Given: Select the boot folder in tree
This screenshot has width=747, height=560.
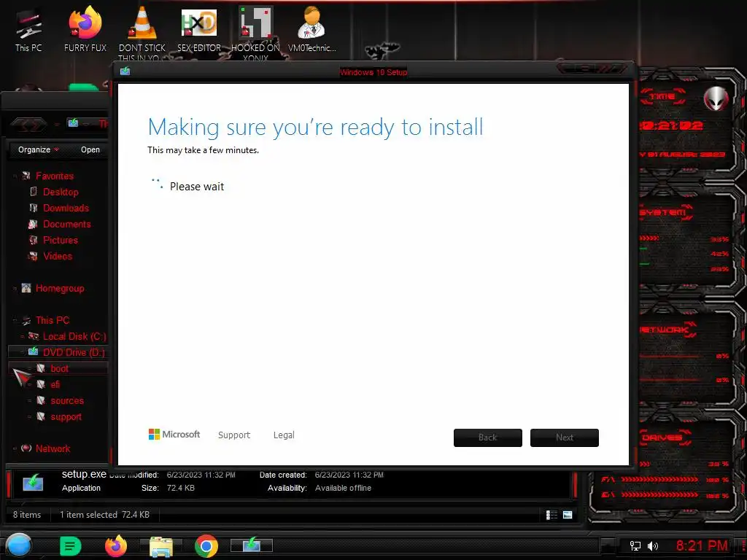Looking at the screenshot, I should pyautogui.click(x=60, y=368).
